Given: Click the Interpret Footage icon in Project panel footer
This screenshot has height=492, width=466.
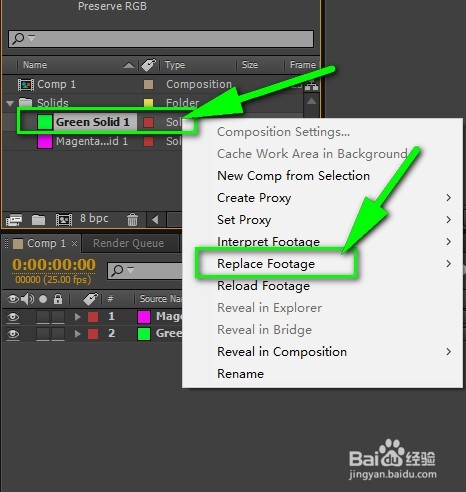Looking at the screenshot, I should point(14,220).
